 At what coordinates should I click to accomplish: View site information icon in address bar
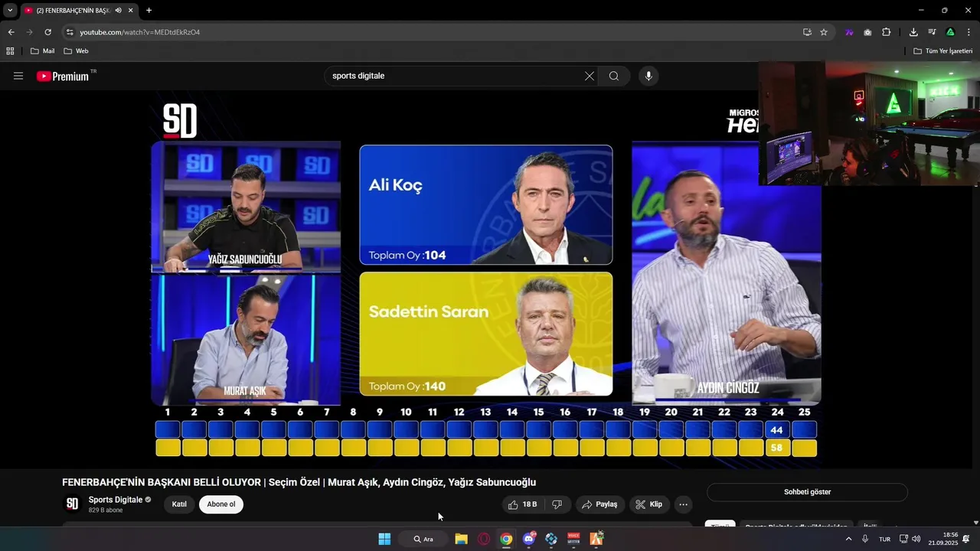[x=69, y=32]
